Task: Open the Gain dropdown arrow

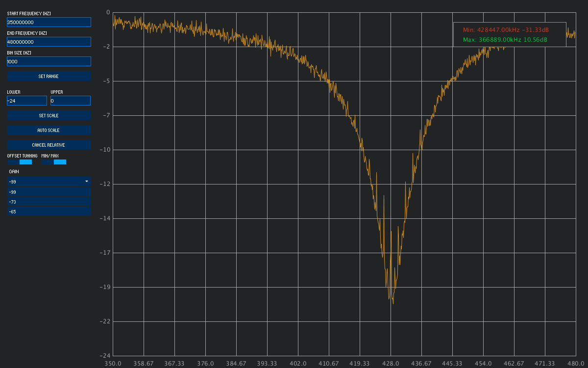Action: point(87,182)
